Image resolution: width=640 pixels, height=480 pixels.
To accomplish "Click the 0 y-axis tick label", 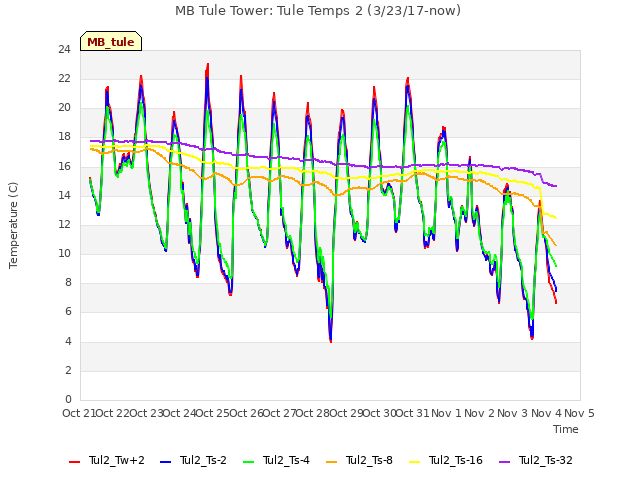I will coord(68,400).
